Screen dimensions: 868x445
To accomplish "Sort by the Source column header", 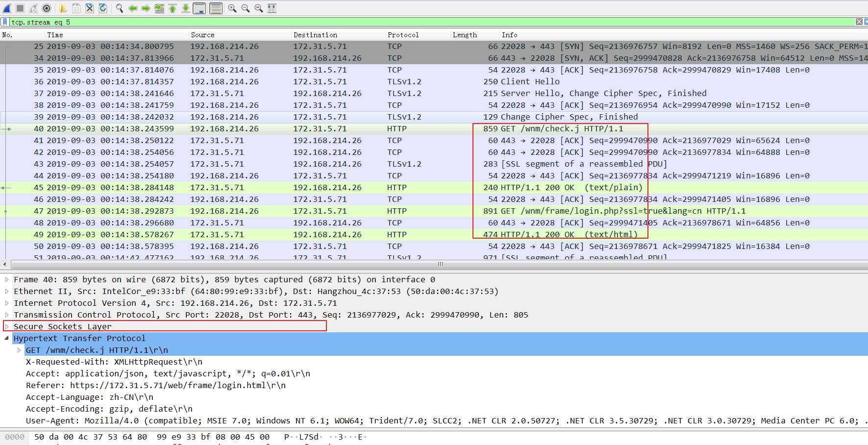I will [x=240, y=35].
